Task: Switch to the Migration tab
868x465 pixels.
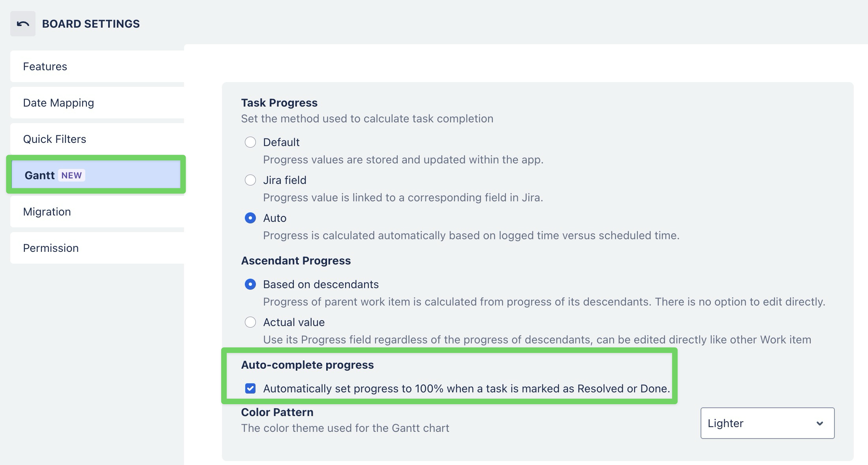Action: click(x=97, y=212)
